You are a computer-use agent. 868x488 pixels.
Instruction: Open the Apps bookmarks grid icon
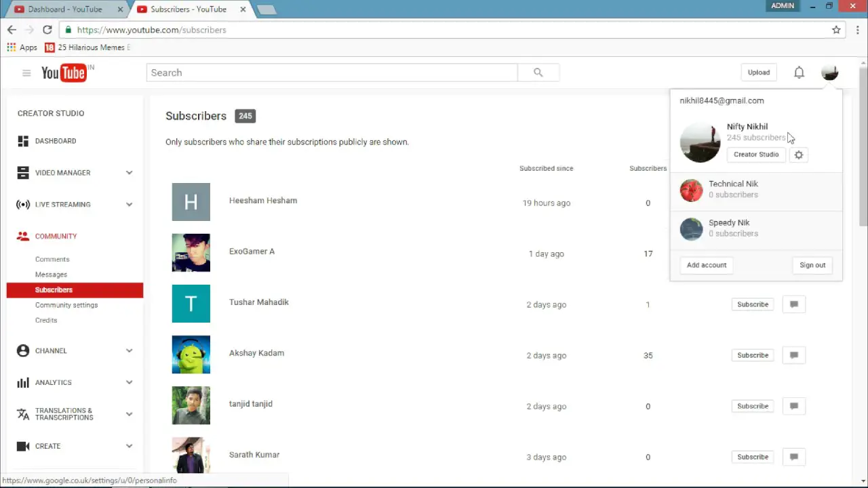[11, 47]
